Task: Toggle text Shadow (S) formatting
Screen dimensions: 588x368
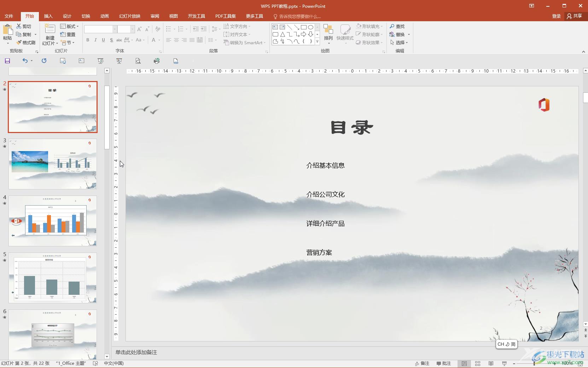Action: click(x=111, y=40)
